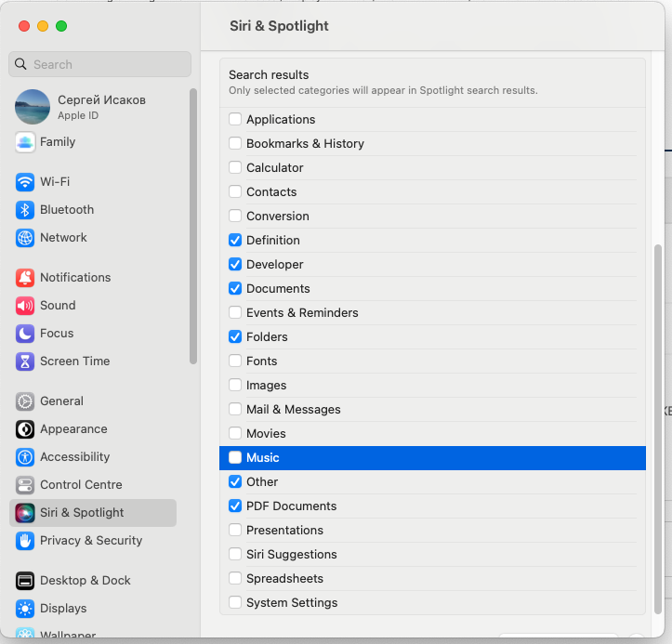Click the Notifications sidebar label

(75, 277)
